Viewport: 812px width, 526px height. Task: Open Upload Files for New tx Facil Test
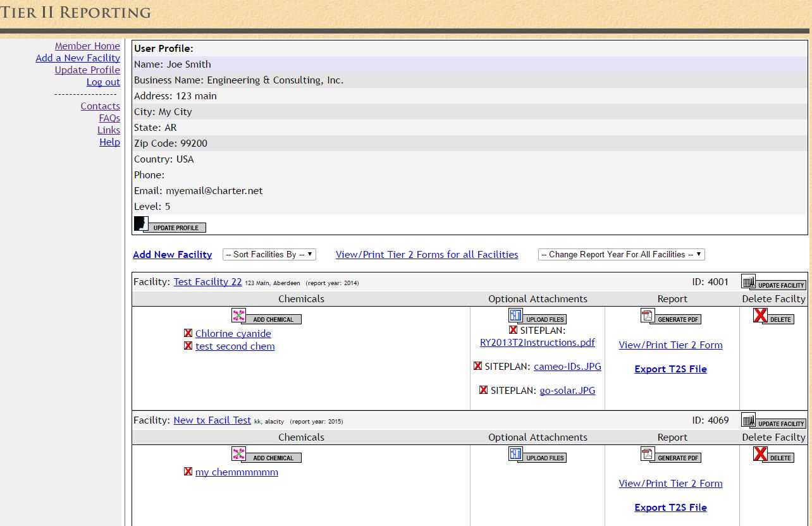(x=536, y=456)
